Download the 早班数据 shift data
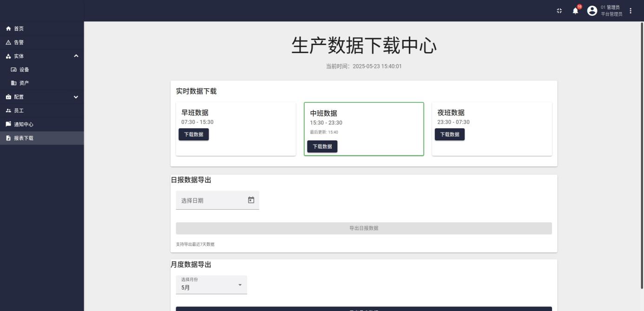This screenshot has height=311, width=644. pos(194,134)
